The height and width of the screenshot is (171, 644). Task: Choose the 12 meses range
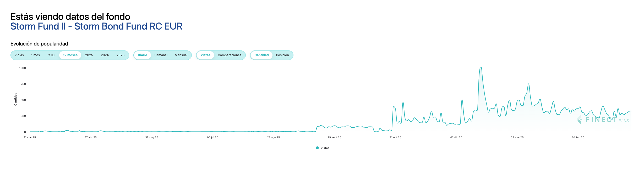pyautogui.click(x=70, y=55)
